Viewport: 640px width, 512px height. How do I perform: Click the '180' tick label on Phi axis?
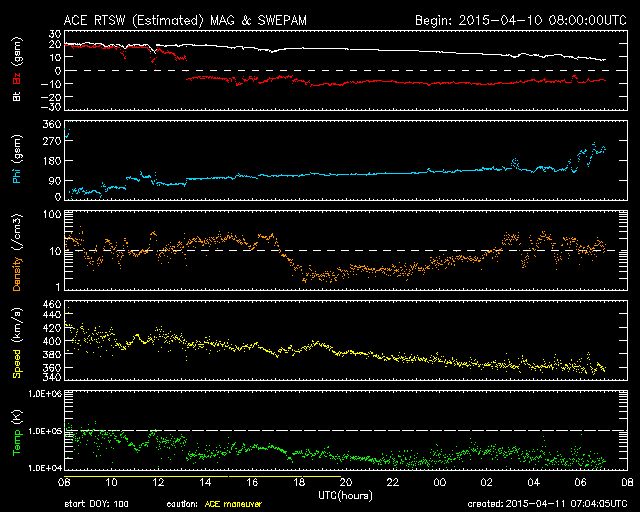click(x=52, y=161)
